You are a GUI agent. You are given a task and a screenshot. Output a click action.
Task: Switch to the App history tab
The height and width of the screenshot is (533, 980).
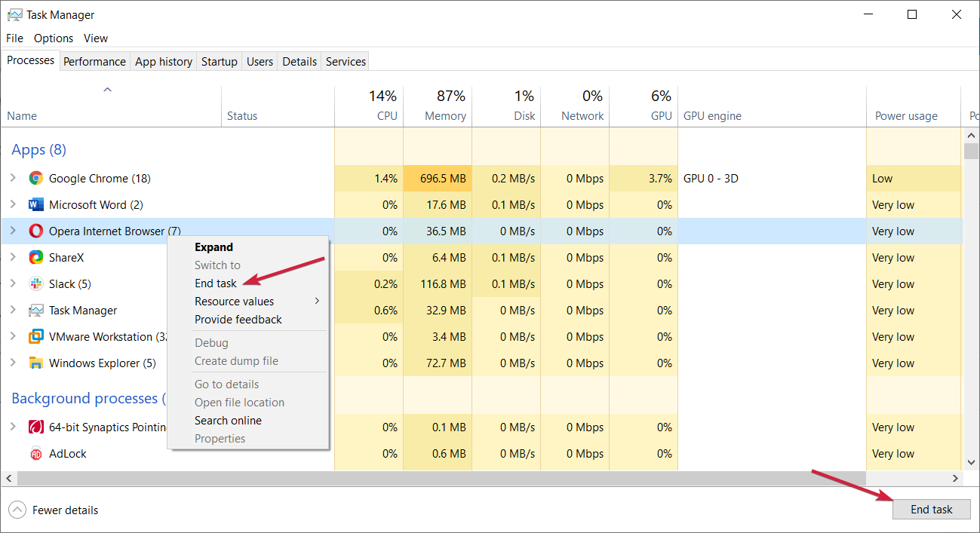tap(164, 62)
